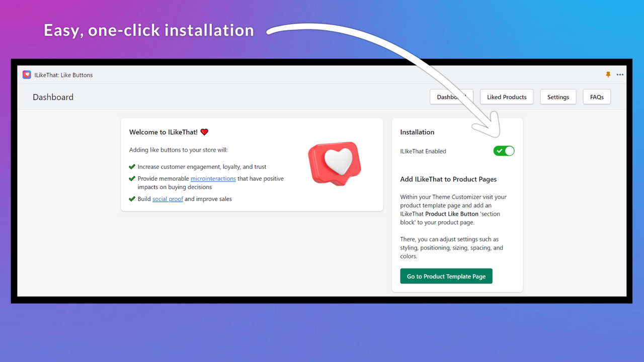Click the red heart emoji after Welcome heading
Image resolution: width=644 pixels, height=362 pixels.
pos(204,132)
